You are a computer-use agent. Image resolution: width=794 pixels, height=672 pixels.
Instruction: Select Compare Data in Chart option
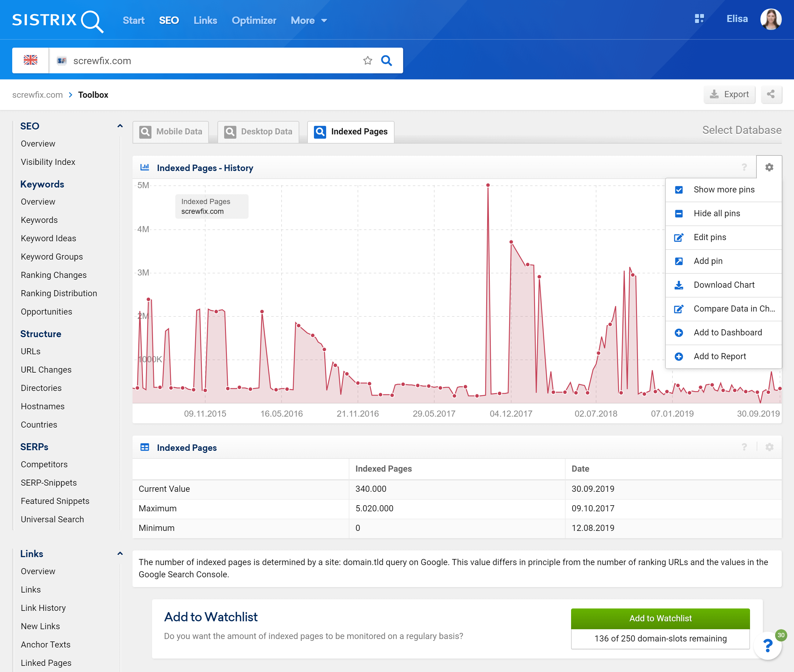[x=723, y=309]
